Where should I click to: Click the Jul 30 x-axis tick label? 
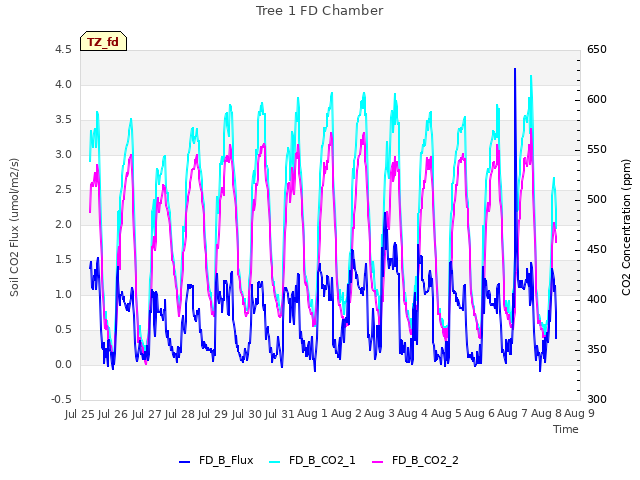pyautogui.click(x=247, y=413)
